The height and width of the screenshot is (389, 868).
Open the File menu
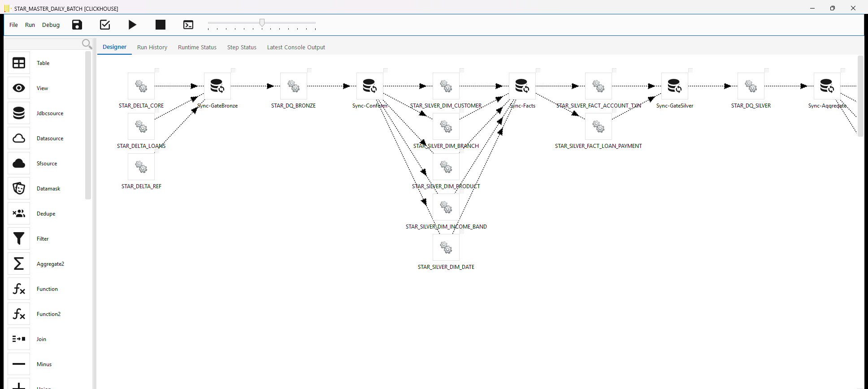click(x=13, y=25)
